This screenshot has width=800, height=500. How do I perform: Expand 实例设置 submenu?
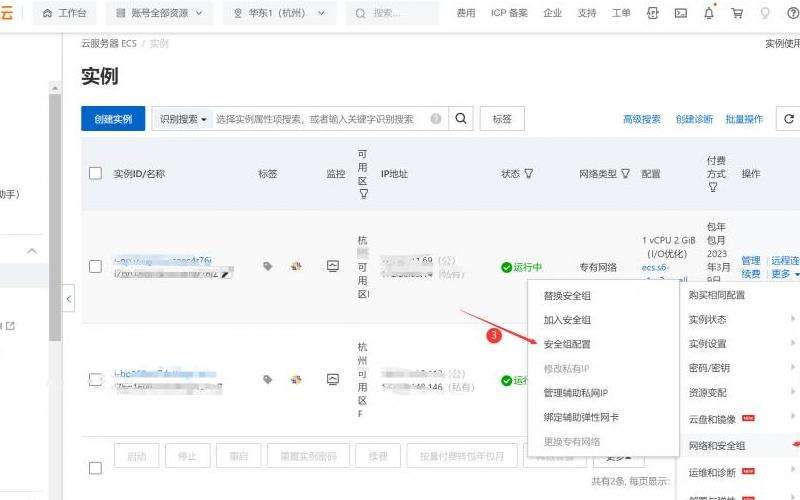pyautogui.click(x=741, y=343)
